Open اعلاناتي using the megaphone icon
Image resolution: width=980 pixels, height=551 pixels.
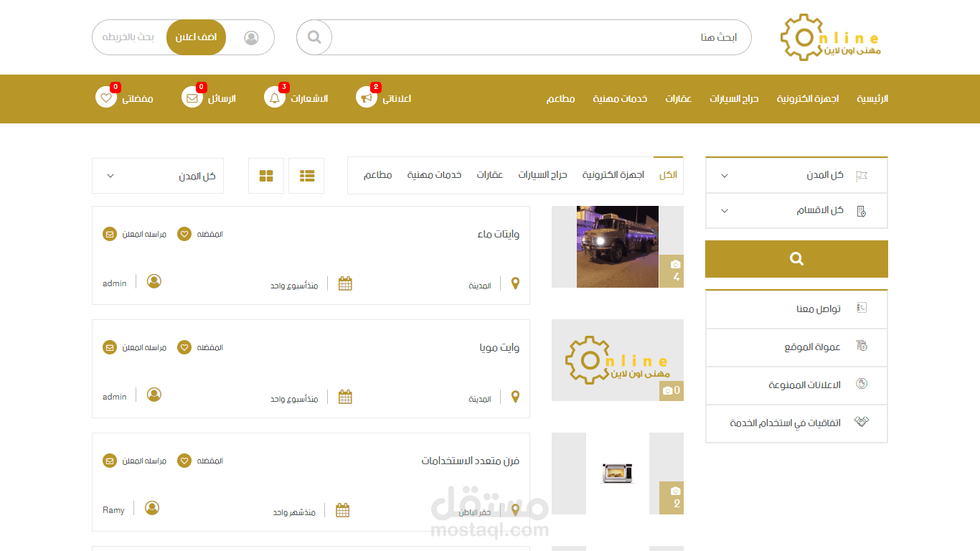pos(367,98)
